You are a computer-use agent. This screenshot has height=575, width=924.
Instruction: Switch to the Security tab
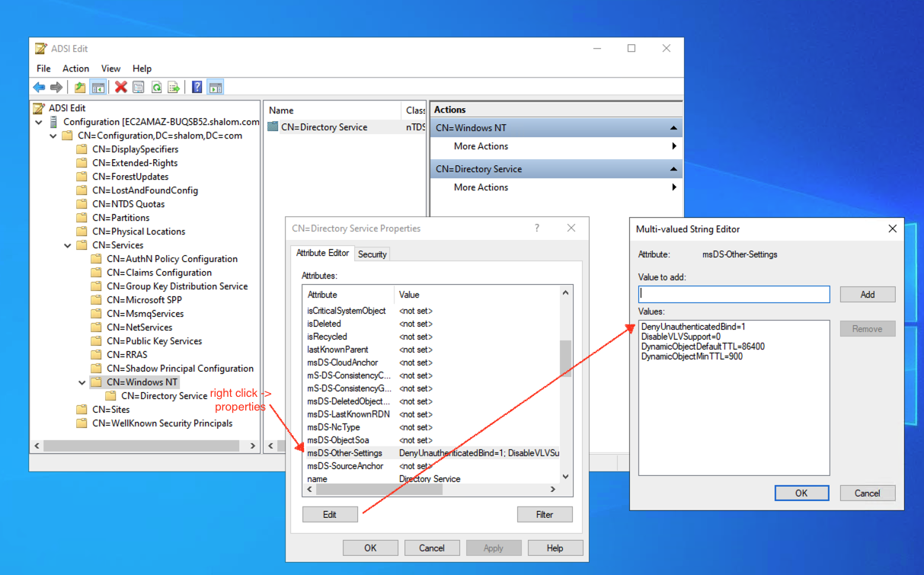point(372,254)
